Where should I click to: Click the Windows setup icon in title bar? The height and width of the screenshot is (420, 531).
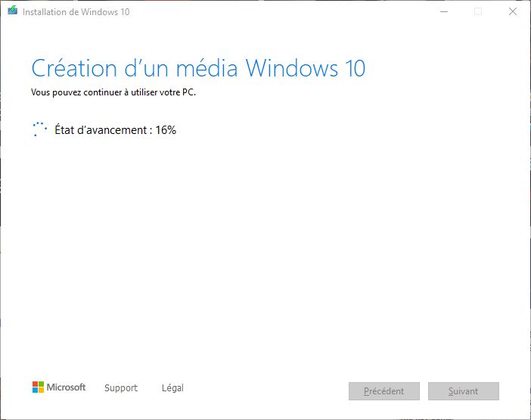pos(12,12)
